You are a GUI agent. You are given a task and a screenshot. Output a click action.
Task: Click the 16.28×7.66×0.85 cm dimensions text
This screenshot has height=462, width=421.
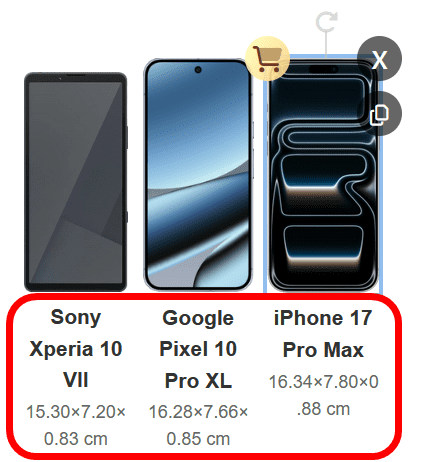198,425
